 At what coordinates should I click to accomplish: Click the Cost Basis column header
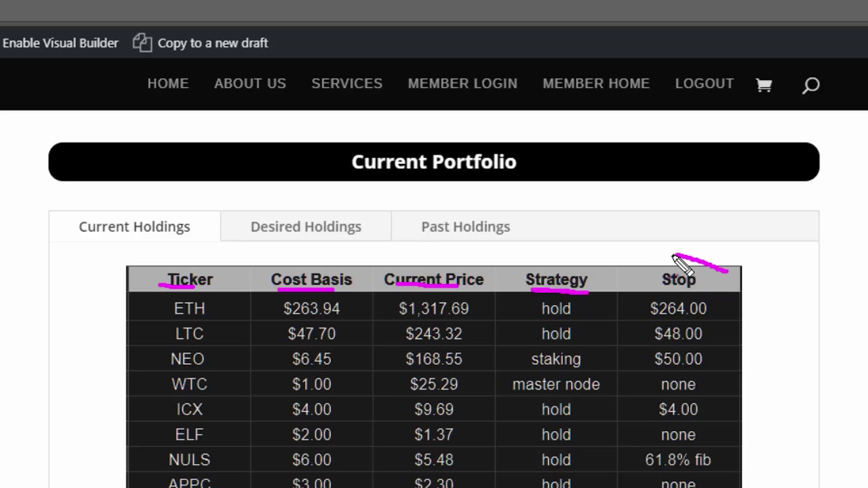click(311, 279)
